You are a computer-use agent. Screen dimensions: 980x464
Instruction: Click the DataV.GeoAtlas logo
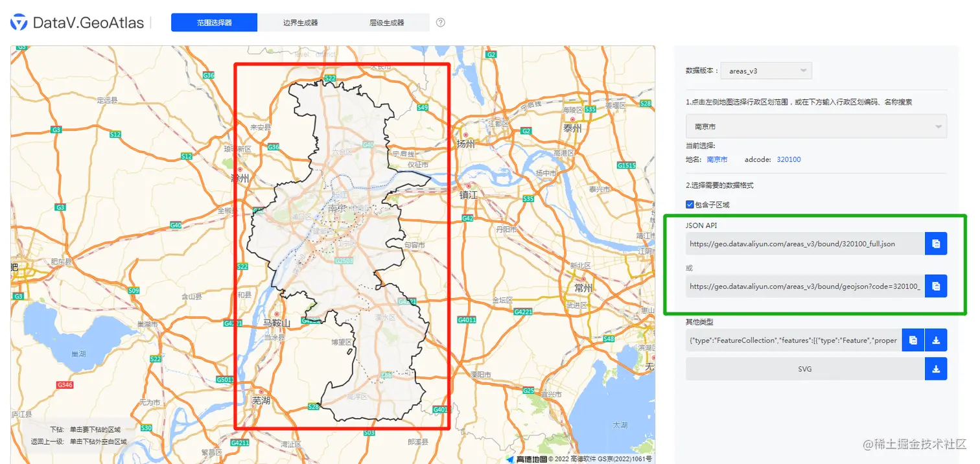pos(77,23)
